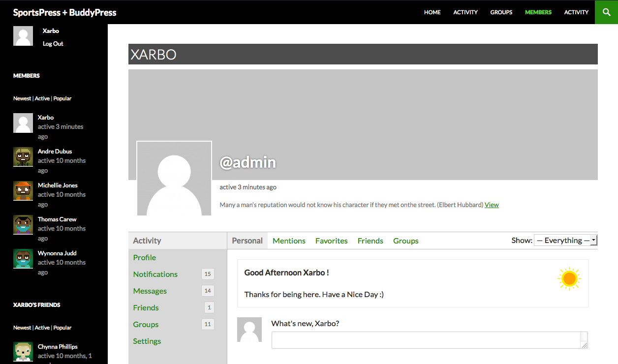Click the Log Out link

pos(53,44)
